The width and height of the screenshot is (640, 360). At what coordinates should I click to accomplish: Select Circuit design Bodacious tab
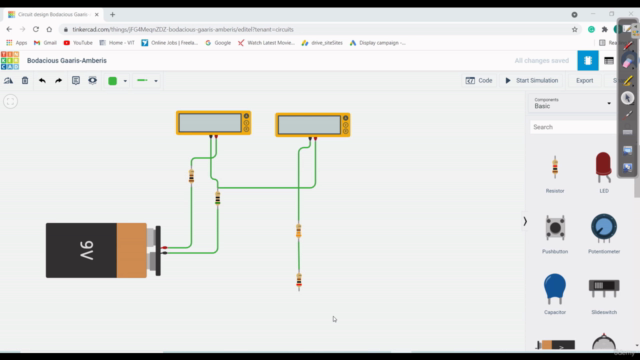point(53,14)
